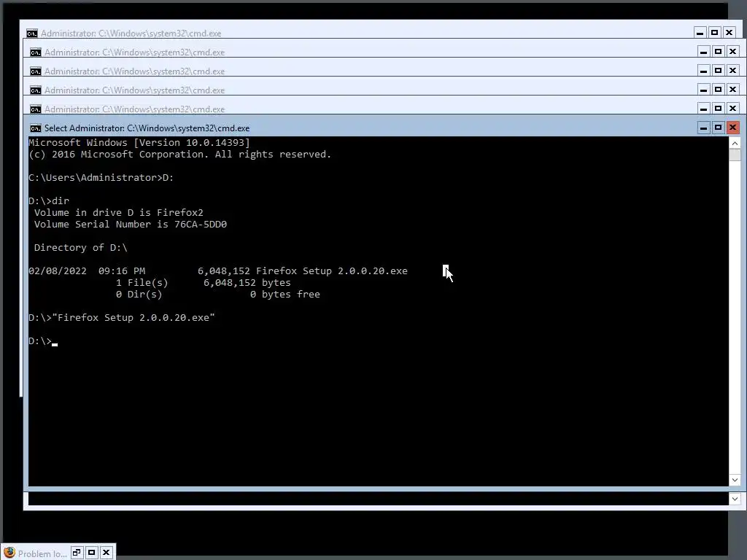This screenshot has width=747, height=560.
Task: Restore the minimized 'Problem lo...' Firefox window
Action: (x=77, y=553)
